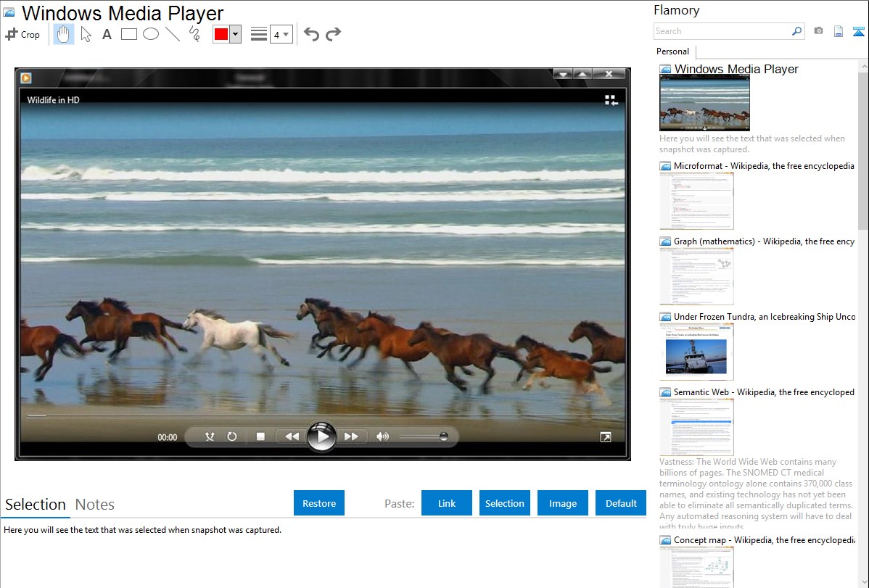Mute the media player sound
Image resolution: width=869 pixels, height=588 pixels.
point(382,436)
